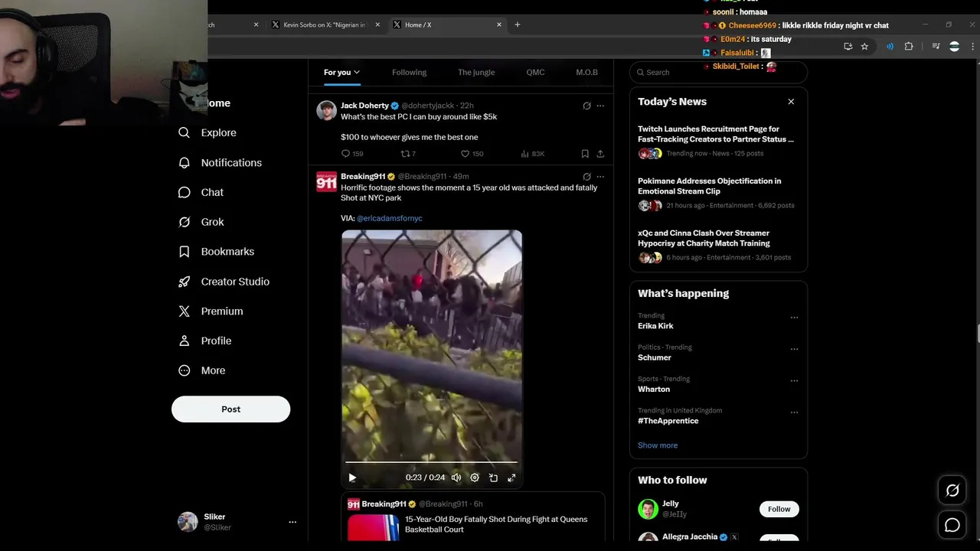Open Creator Studio in the sidebar
Image resolution: width=980 pixels, height=551 pixels.
point(224,282)
